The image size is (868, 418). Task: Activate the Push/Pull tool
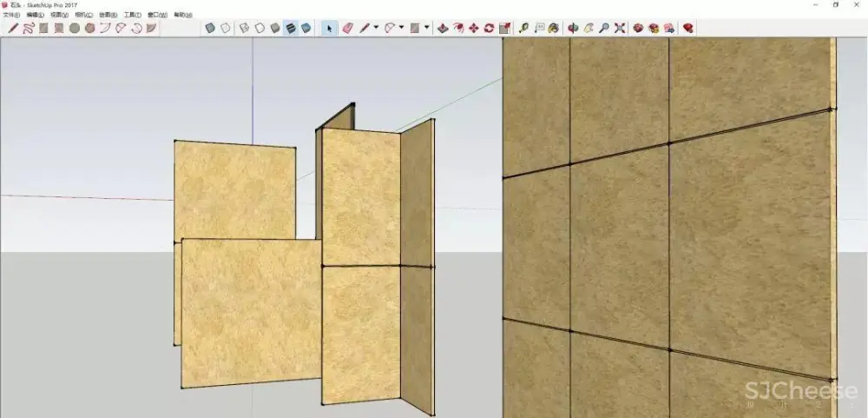[442, 28]
